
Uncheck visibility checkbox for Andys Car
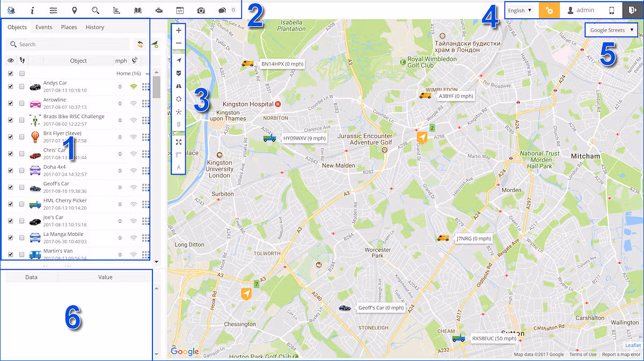(11, 86)
